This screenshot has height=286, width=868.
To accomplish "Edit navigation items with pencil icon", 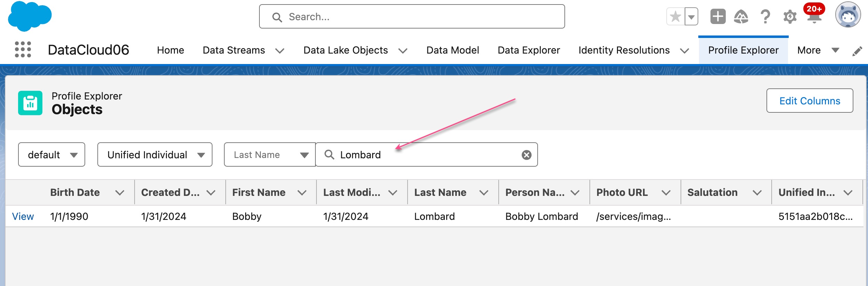I will click(857, 51).
